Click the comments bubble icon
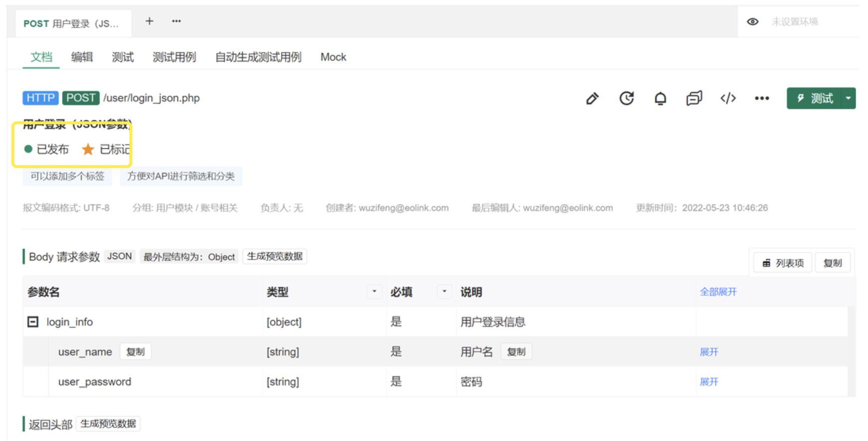This screenshot has height=441, width=868. coord(694,99)
